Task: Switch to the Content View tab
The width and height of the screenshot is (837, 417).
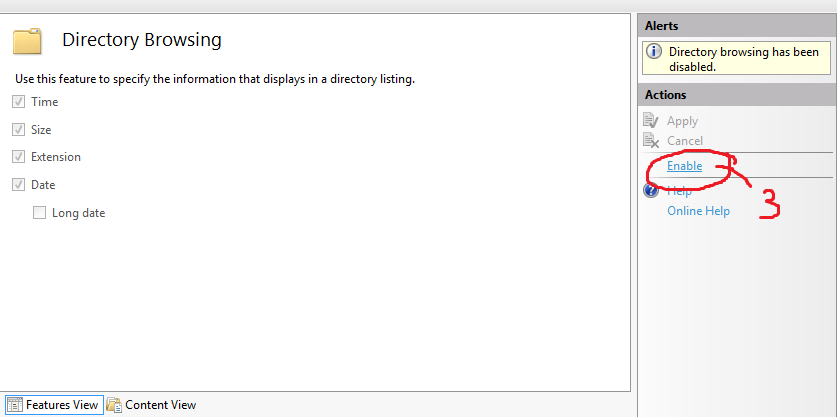Action: (x=152, y=405)
